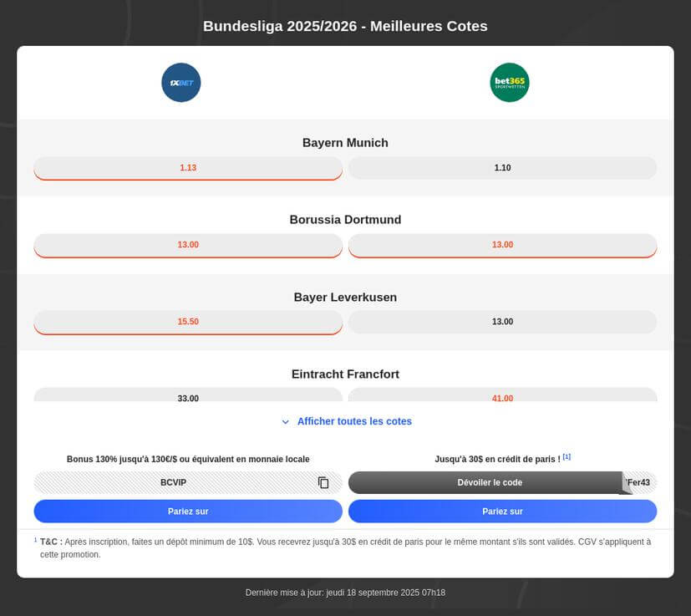Image resolution: width=691 pixels, height=616 pixels.
Task: Click the Bayern Munich team heading
Action: point(345,143)
